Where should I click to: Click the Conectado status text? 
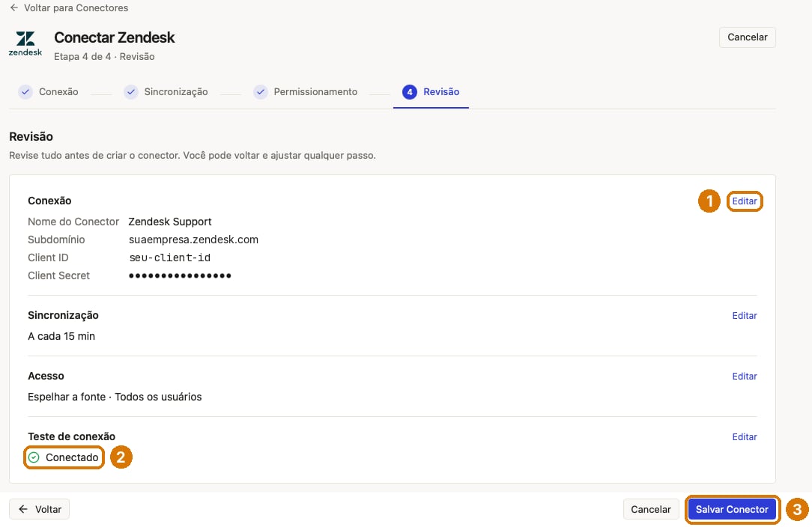click(72, 457)
